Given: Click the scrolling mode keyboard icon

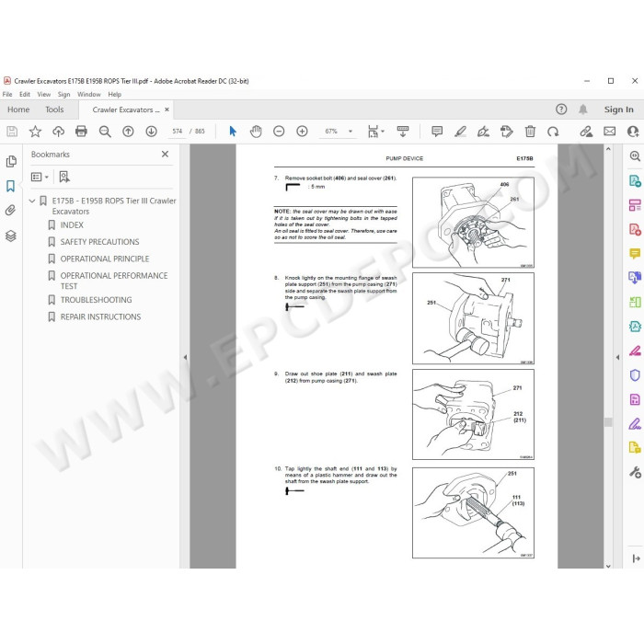Looking at the screenshot, I should (x=403, y=132).
